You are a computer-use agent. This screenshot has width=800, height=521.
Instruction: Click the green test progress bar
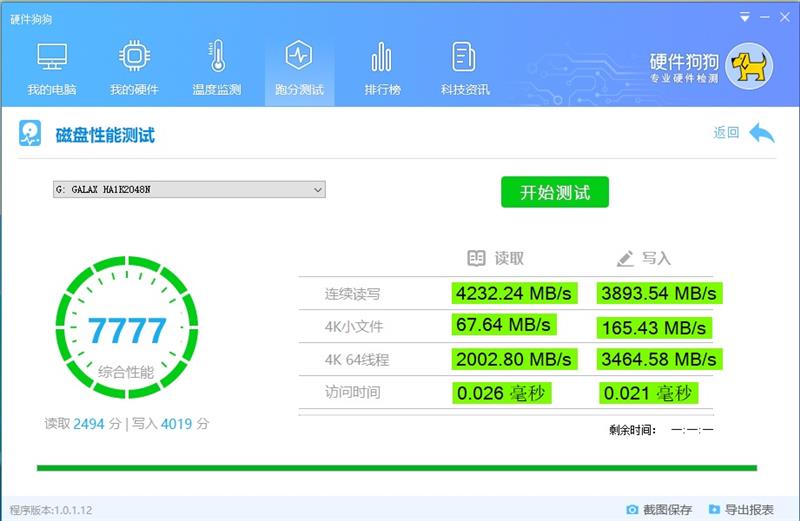tap(397, 468)
